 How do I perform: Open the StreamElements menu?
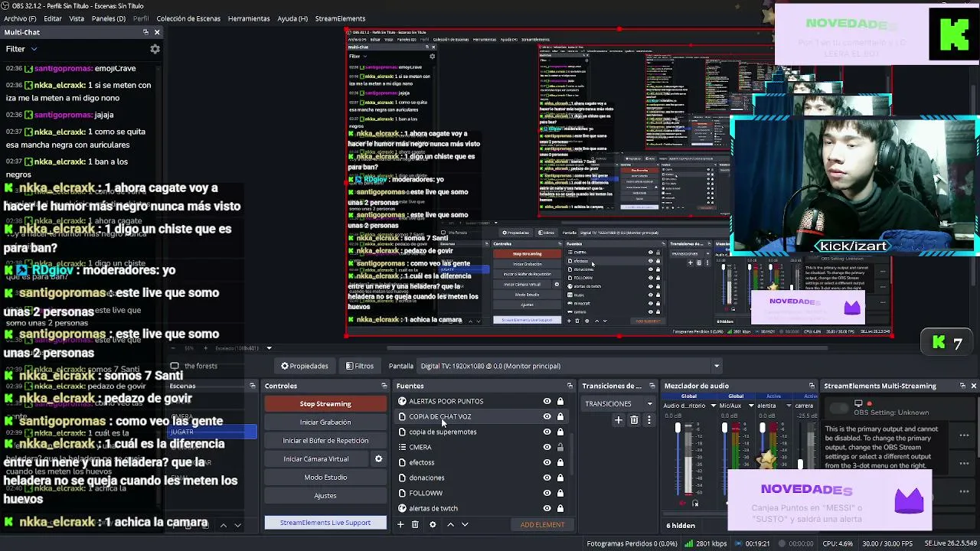(340, 18)
